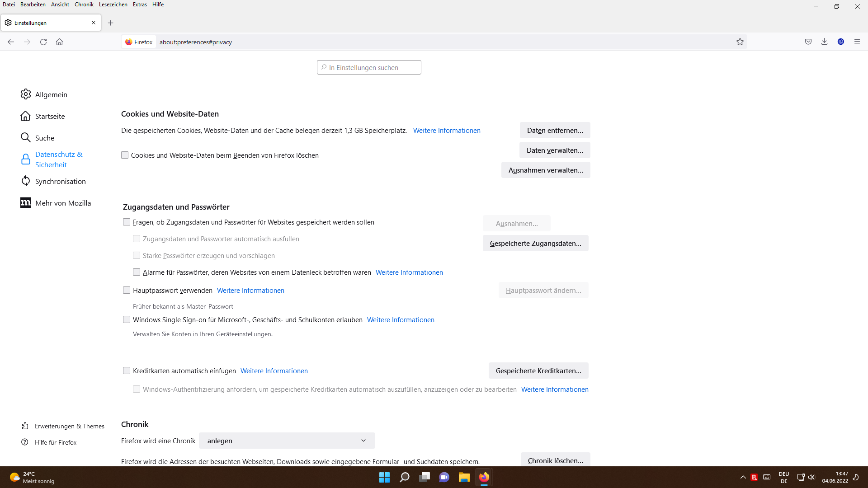Screen dimensions: 868x488
Task: Open the Lesezeichen menu
Action: (113, 5)
